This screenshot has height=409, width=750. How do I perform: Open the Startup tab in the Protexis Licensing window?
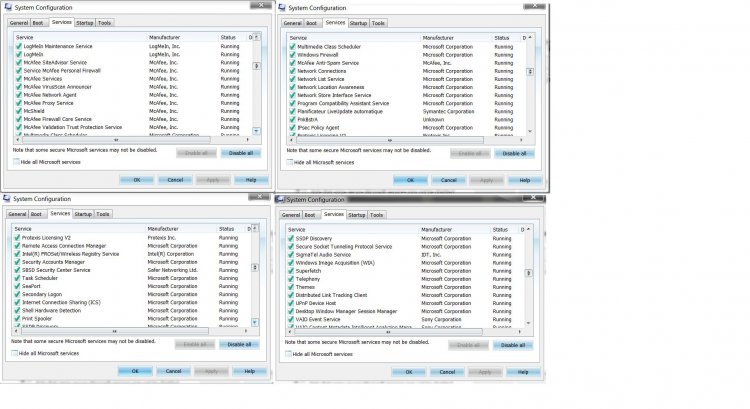click(83, 214)
